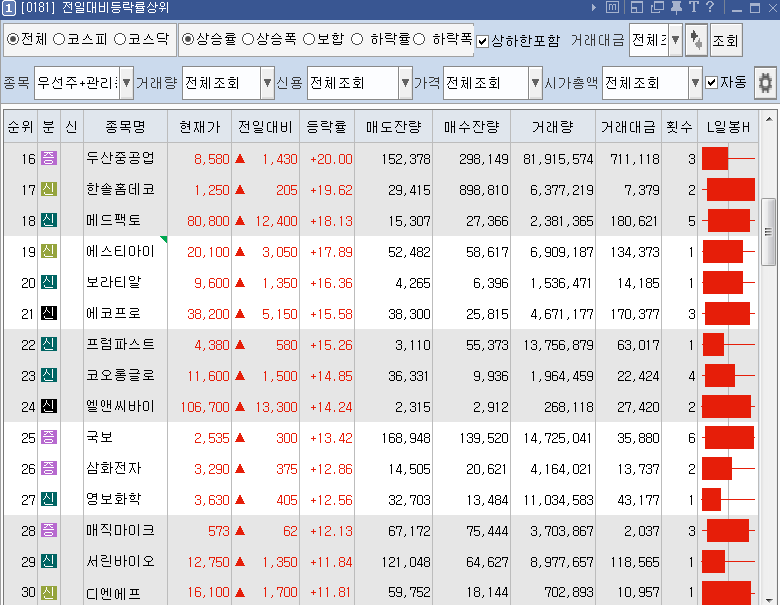Click the 신 badge for 에스티아이
Screen dimensions: 780x605
click(x=48, y=251)
